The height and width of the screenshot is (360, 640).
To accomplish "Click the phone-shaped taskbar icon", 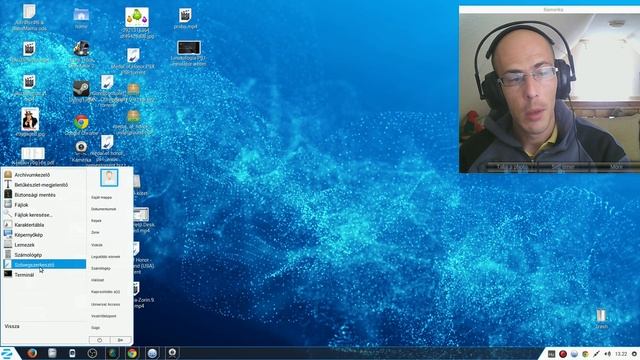I will tap(72, 353).
